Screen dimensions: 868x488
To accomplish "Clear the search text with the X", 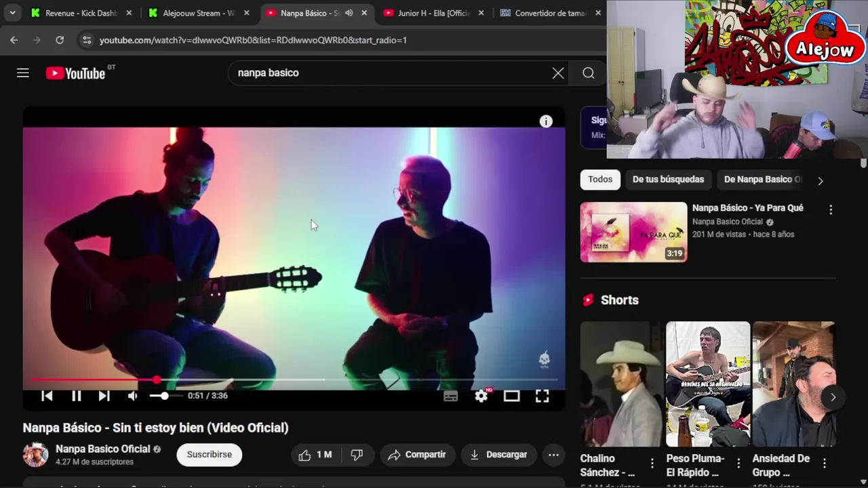I will coord(558,73).
